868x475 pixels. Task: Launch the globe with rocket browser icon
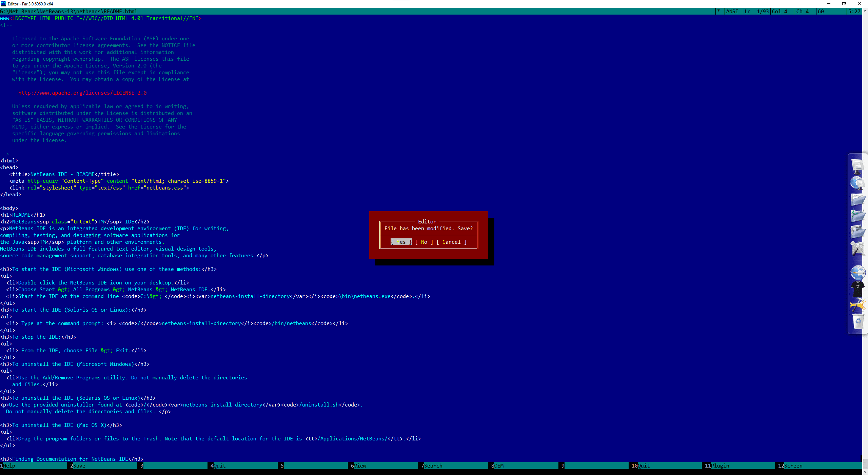point(857,272)
